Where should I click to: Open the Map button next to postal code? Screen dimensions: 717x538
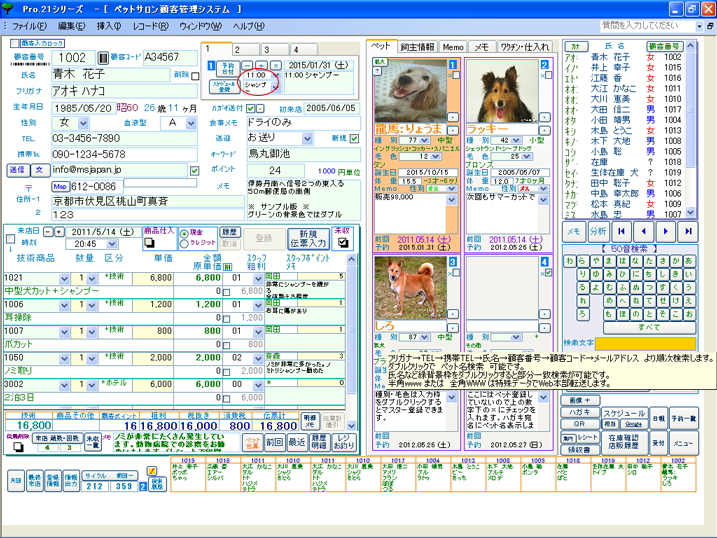click(x=60, y=186)
